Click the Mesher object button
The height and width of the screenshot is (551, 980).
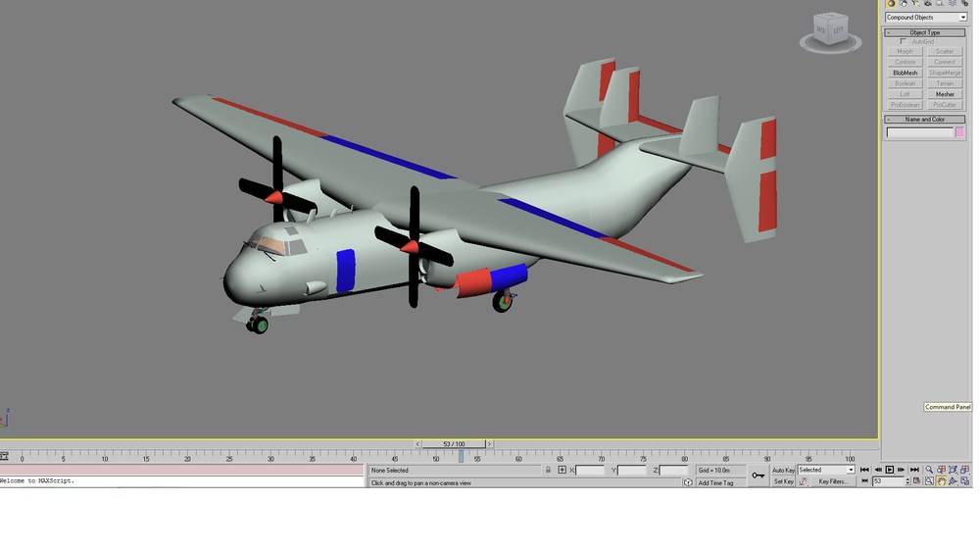coord(945,94)
